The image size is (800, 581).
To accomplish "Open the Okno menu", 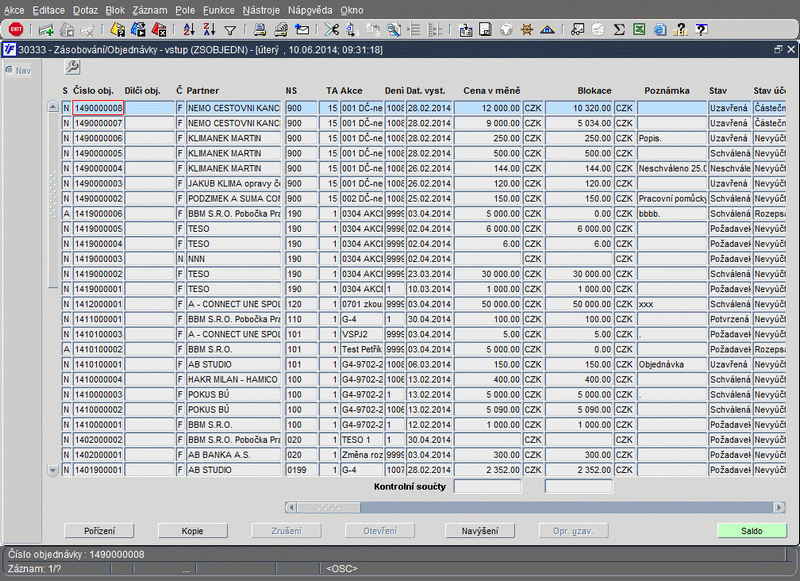I will 352,10.
